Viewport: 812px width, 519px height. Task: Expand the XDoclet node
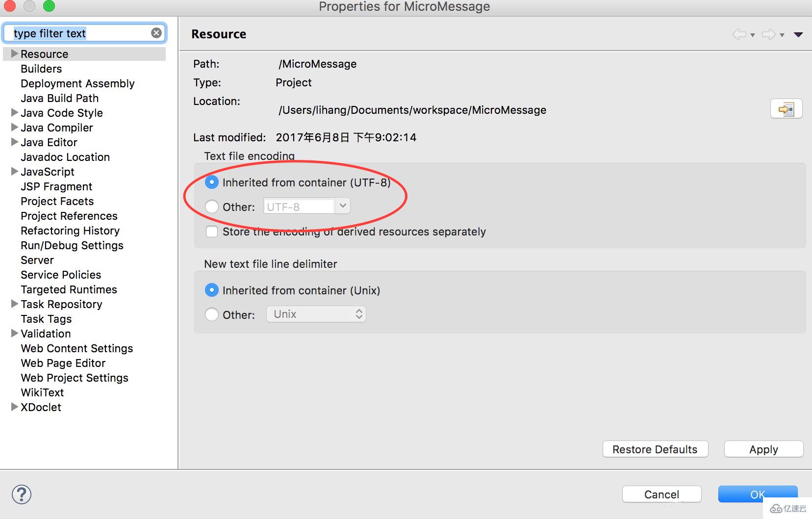point(15,407)
